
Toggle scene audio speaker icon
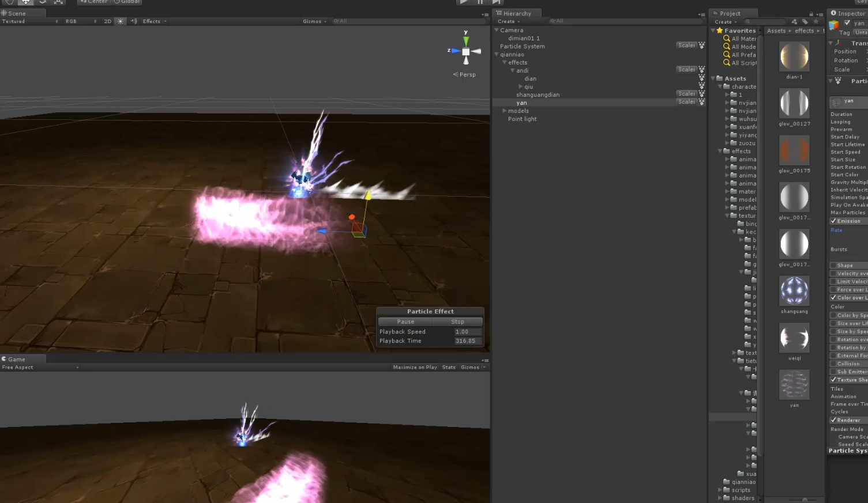pos(134,21)
